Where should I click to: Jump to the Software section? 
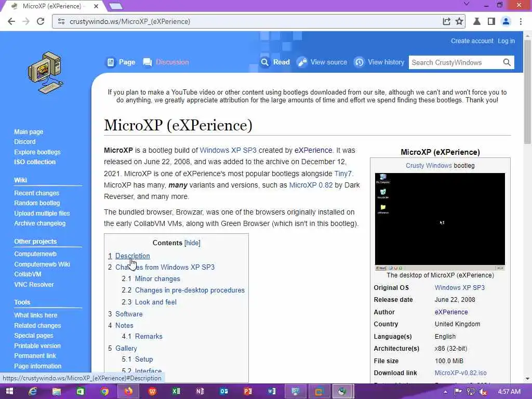[x=129, y=314]
